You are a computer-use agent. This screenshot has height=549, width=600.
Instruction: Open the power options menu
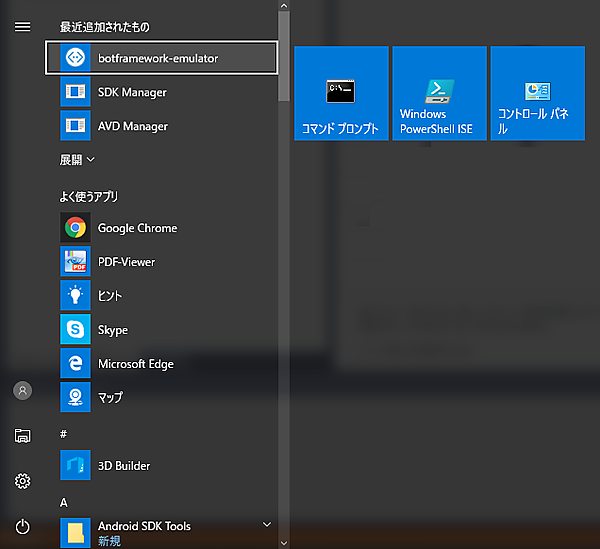(22, 527)
